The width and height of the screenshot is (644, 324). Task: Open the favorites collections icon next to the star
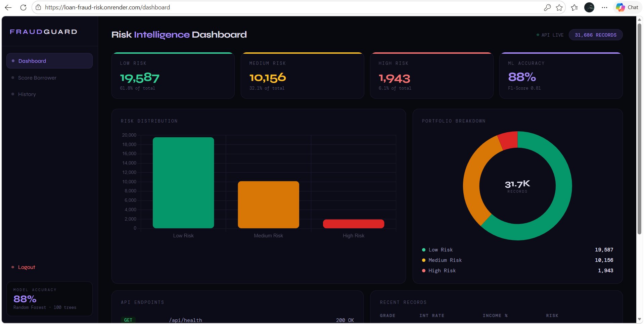coord(574,7)
